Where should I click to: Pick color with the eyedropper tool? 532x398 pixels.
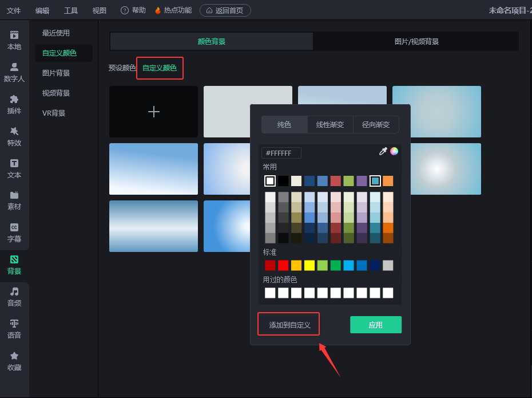click(x=383, y=151)
